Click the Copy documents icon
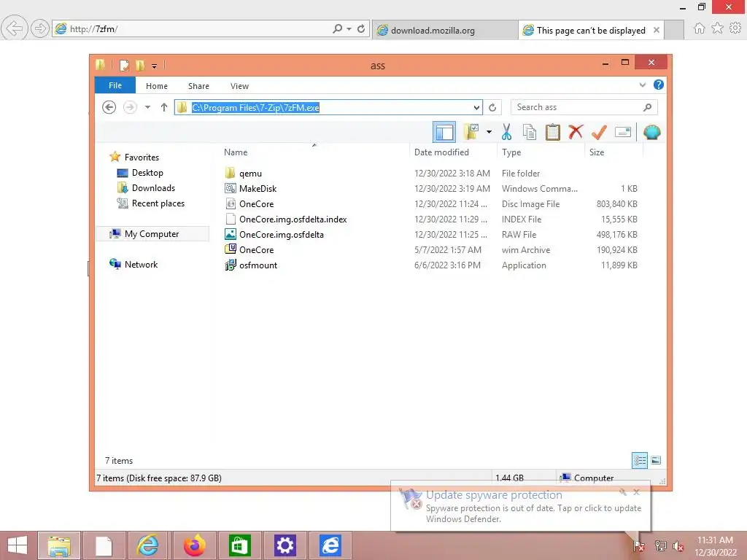Viewport: 747px width, 560px height. coord(530,132)
